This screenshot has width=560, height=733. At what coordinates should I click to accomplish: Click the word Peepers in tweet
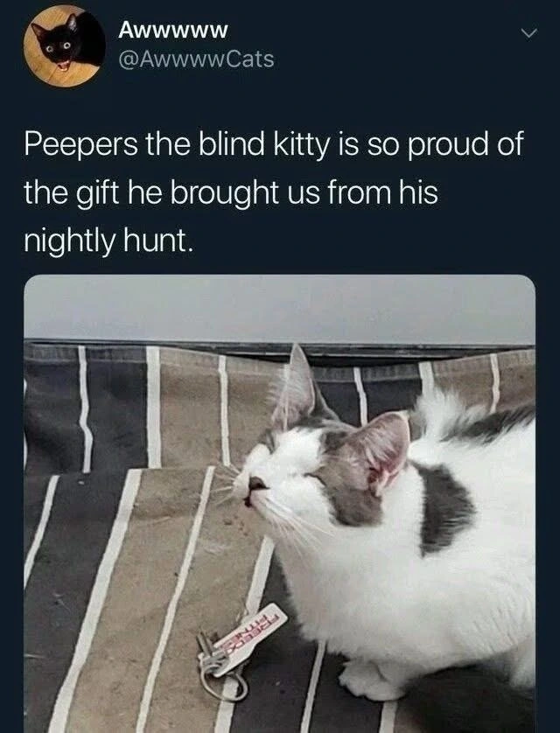click(81, 144)
